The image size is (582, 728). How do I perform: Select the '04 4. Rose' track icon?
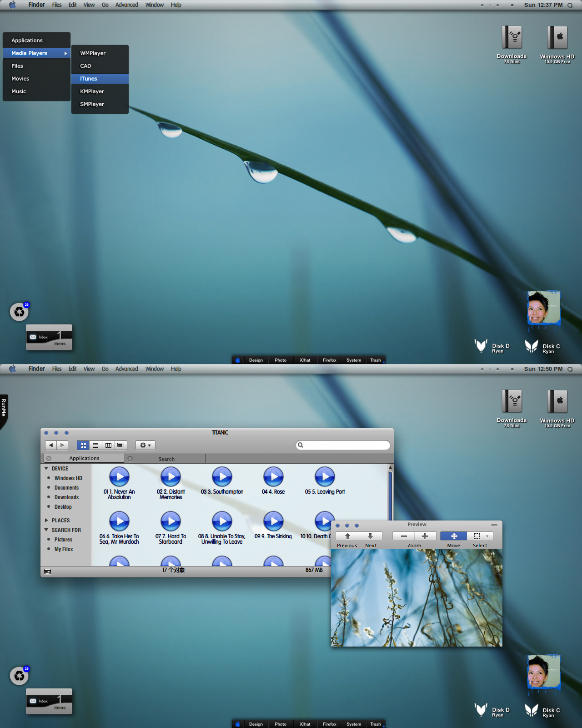point(274,477)
